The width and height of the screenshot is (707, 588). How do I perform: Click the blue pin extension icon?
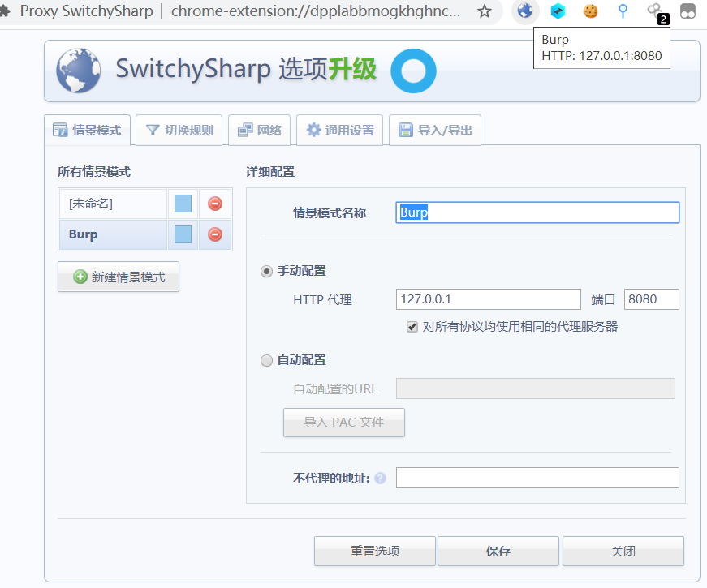623,11
